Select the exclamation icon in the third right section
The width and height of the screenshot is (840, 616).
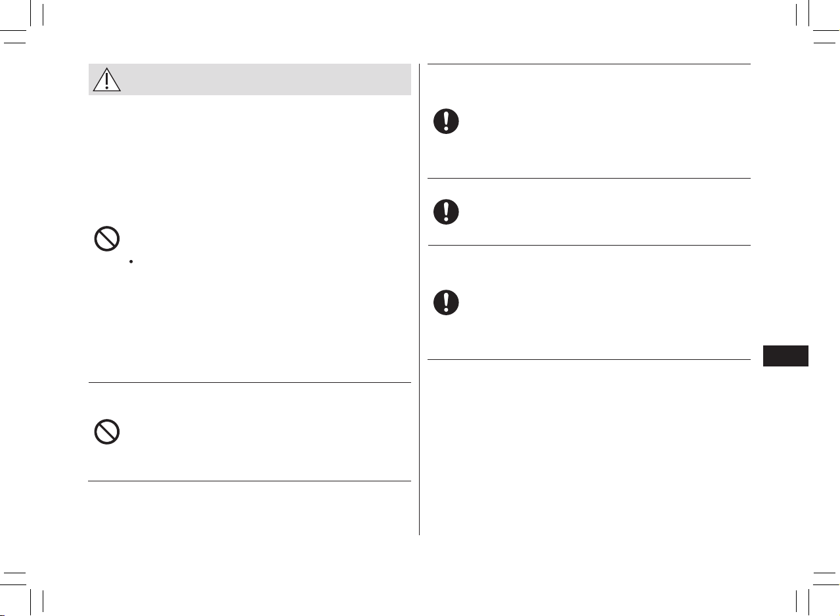pyautogui.click(x=446, y=302)
